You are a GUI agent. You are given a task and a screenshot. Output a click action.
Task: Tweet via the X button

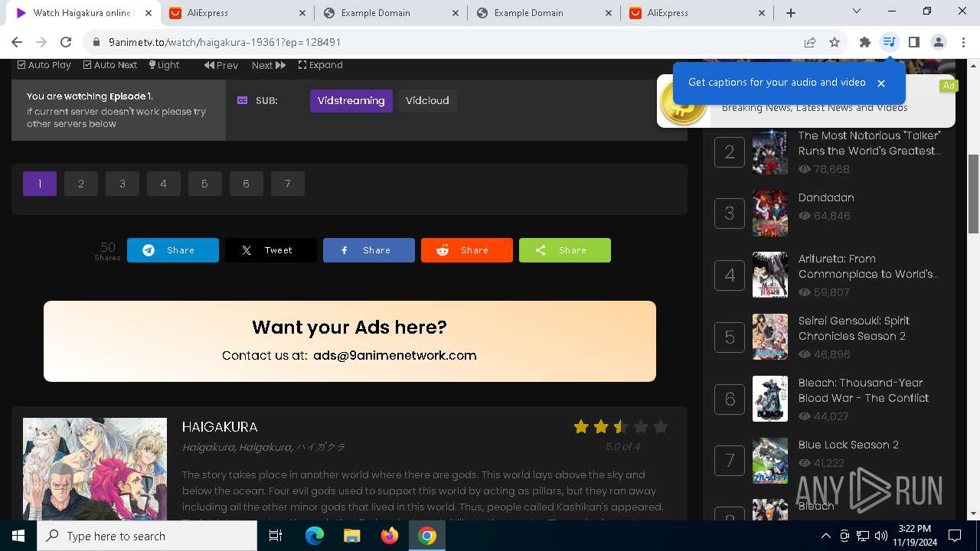pos(271,250)
